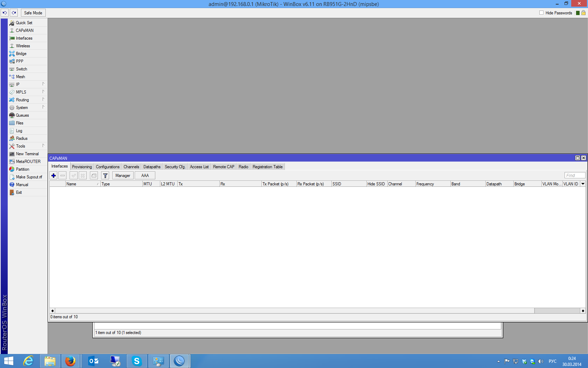Open File Explorer from the taskbar

pos(50,361)
